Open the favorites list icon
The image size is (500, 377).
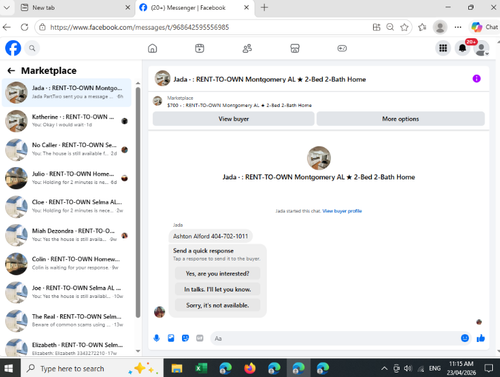(x=422, y=27)
